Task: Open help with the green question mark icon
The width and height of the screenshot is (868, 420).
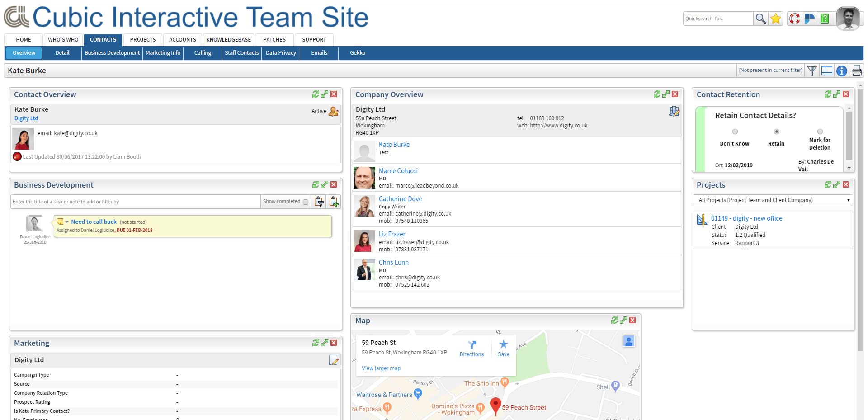Action: pyautogui.click(x=825, y=19)
